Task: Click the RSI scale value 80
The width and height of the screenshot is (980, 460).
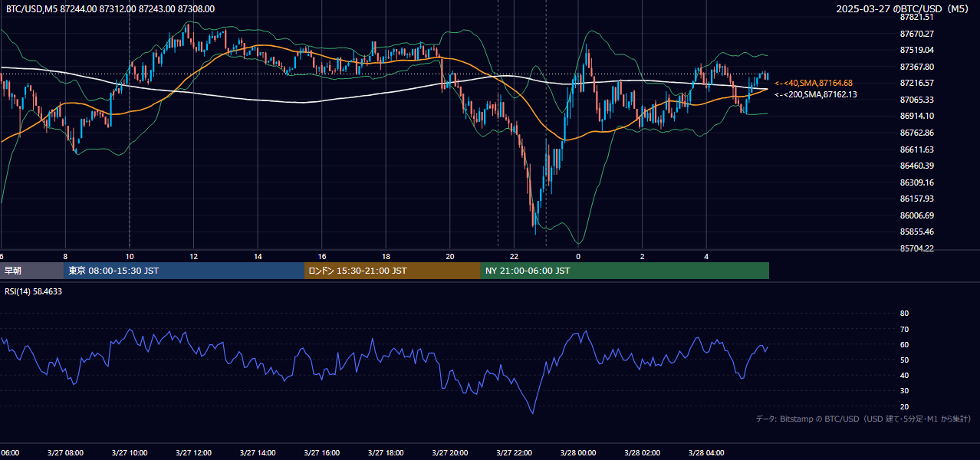Action: [904, 314]
